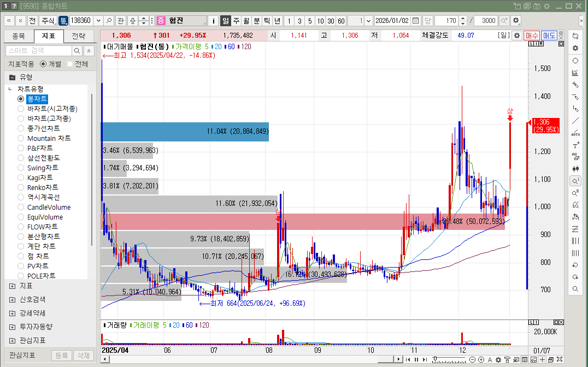Toggle the magnifier info lookup tool
Screen dimensions: 588x367
pos(575,181)
